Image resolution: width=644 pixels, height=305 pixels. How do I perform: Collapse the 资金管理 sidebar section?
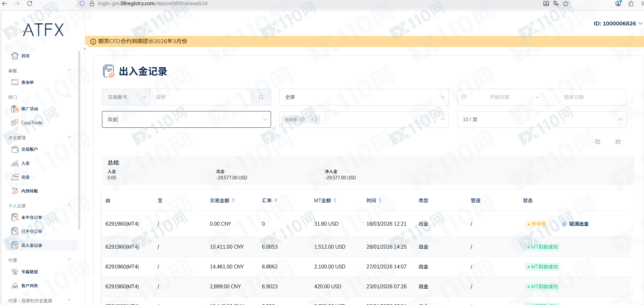click(x=69, y=137)
